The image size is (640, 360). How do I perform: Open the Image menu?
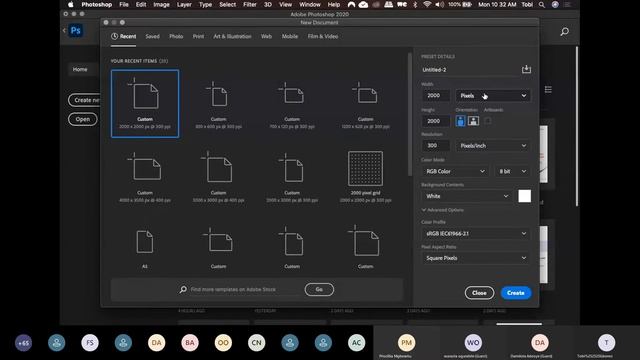click(161, 4)
